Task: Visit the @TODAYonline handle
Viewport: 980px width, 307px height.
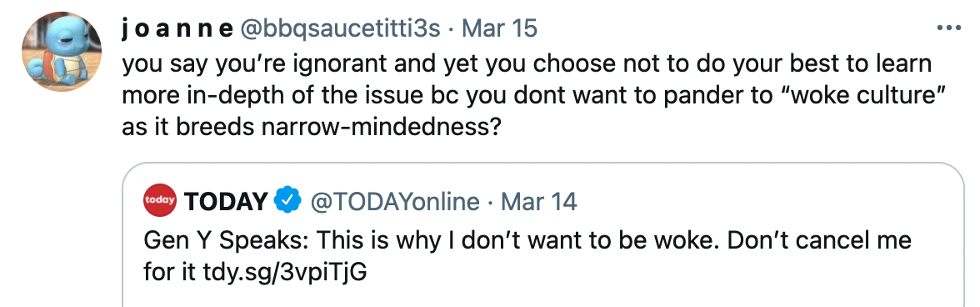Action: [x=395, y=201]
